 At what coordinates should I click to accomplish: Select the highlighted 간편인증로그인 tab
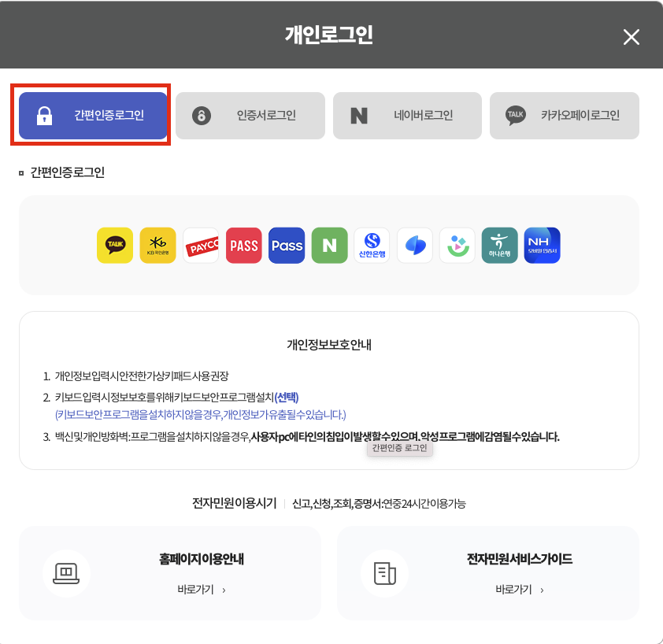click(x=93, y=115)
